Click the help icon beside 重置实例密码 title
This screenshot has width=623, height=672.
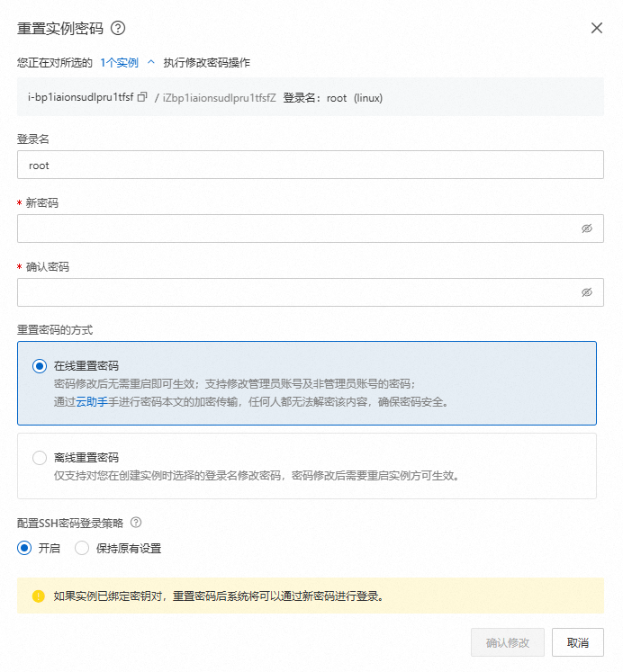(118, 28)
